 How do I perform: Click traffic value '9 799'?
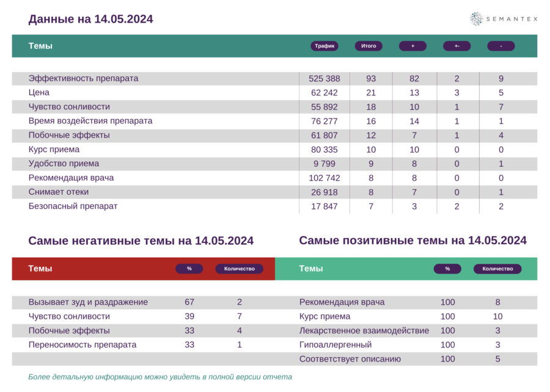324,164
